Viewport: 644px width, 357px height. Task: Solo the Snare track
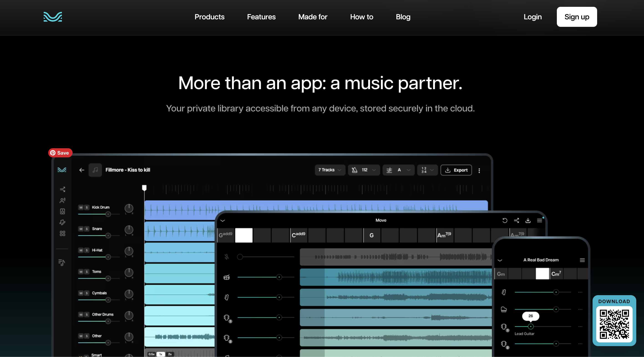[86, 229]
